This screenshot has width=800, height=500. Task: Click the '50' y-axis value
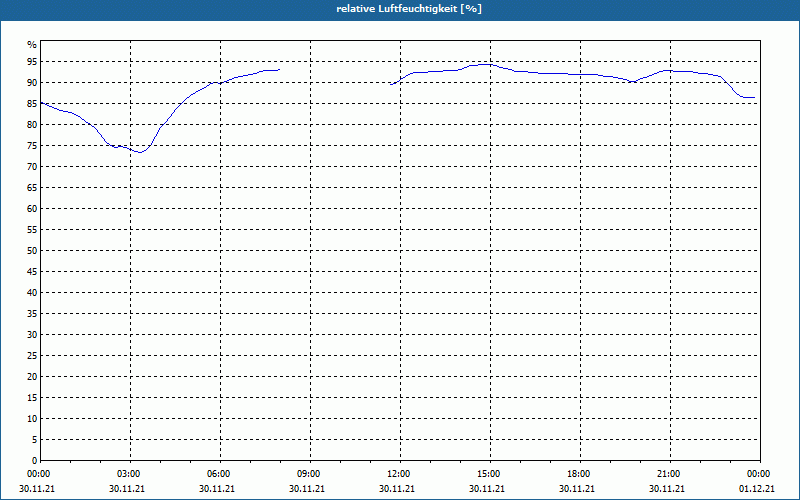(32, 251)
